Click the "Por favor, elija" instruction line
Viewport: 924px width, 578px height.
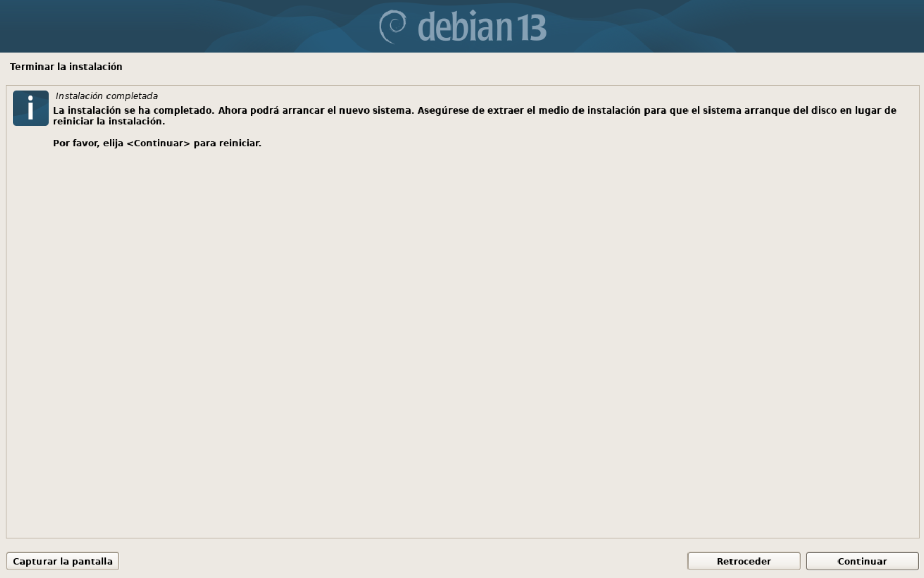click(x=88, y=143)
